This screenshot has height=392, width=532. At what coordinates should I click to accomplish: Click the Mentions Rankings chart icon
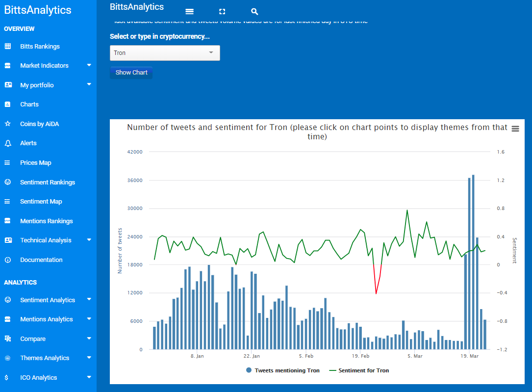[8, 221]
